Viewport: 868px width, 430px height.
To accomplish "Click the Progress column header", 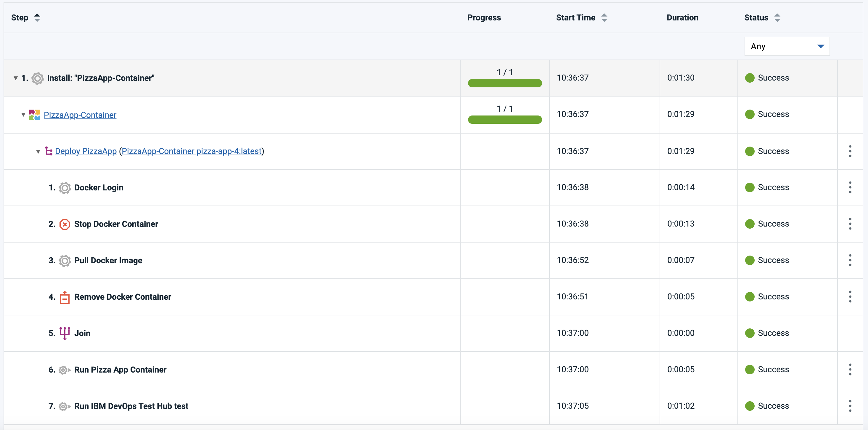I will (484, 17).
